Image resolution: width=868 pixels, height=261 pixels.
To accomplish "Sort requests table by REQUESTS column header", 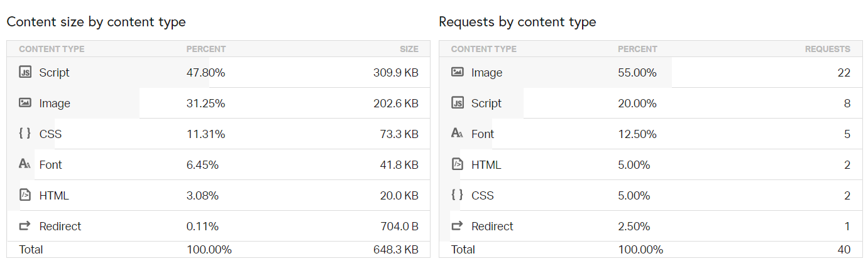I will click(x=827, y=49).
